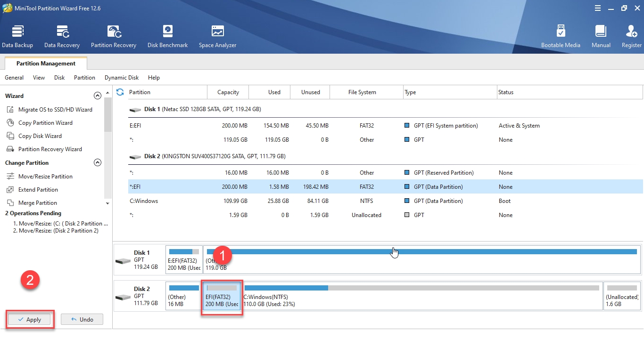Select the Disk 2 KINGSTON header row
644x339 pixels.
pos(385,156)
